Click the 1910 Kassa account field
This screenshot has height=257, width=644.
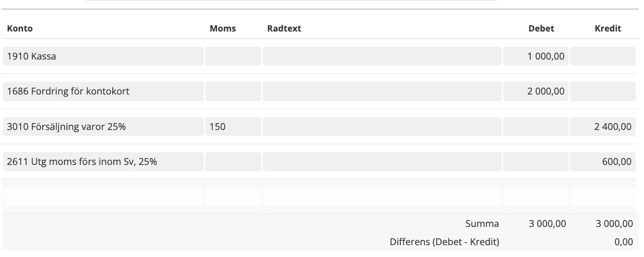click(x=103, y=56)
